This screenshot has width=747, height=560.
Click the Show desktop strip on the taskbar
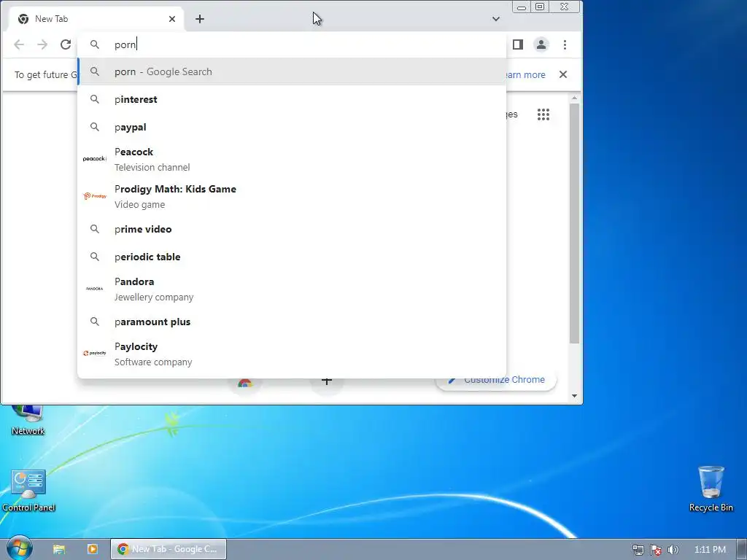point(742,549)
